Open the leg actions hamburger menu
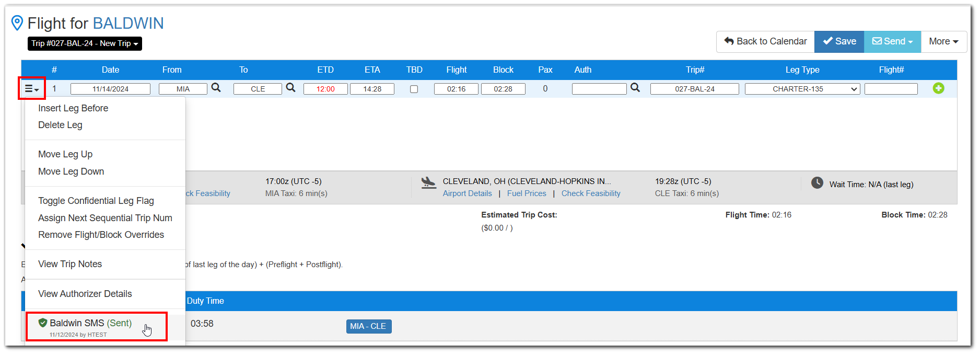The width and height of the screenshot is (980, 355). click(32, 88)
